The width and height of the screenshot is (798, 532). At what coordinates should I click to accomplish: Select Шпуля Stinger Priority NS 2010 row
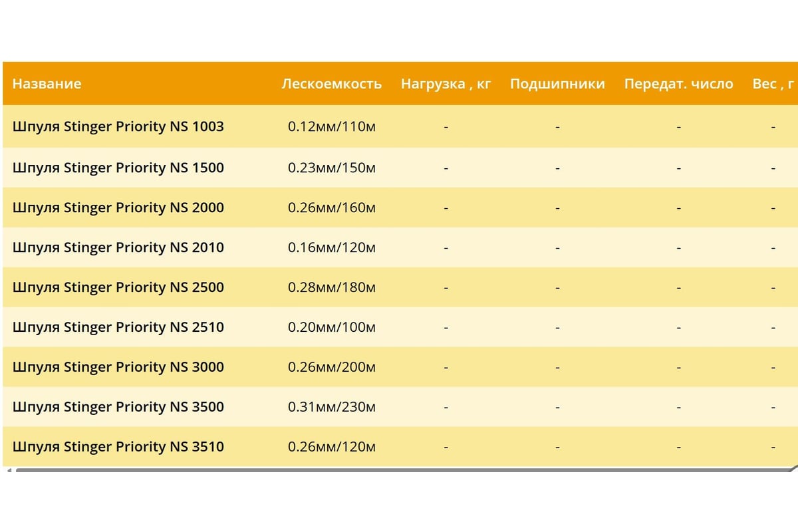click(x=118, y=247)
